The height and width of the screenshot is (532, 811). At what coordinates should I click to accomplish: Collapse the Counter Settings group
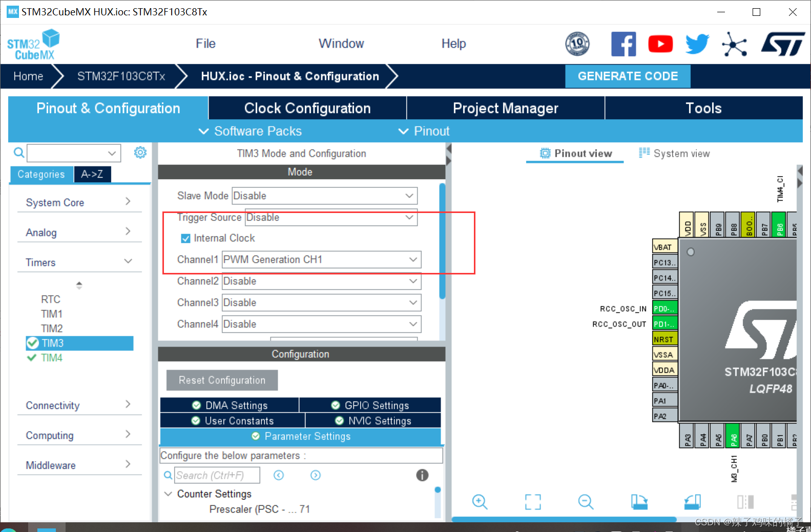(168, 494)
